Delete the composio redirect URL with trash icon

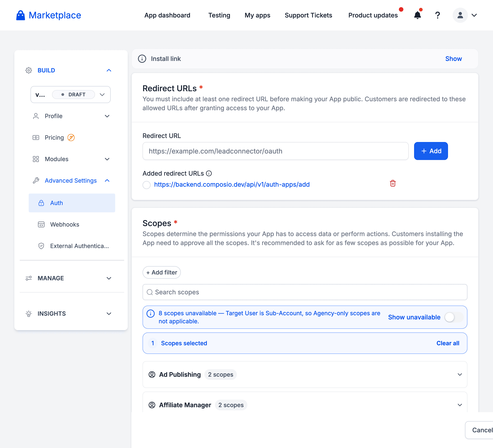click(393, 183)
